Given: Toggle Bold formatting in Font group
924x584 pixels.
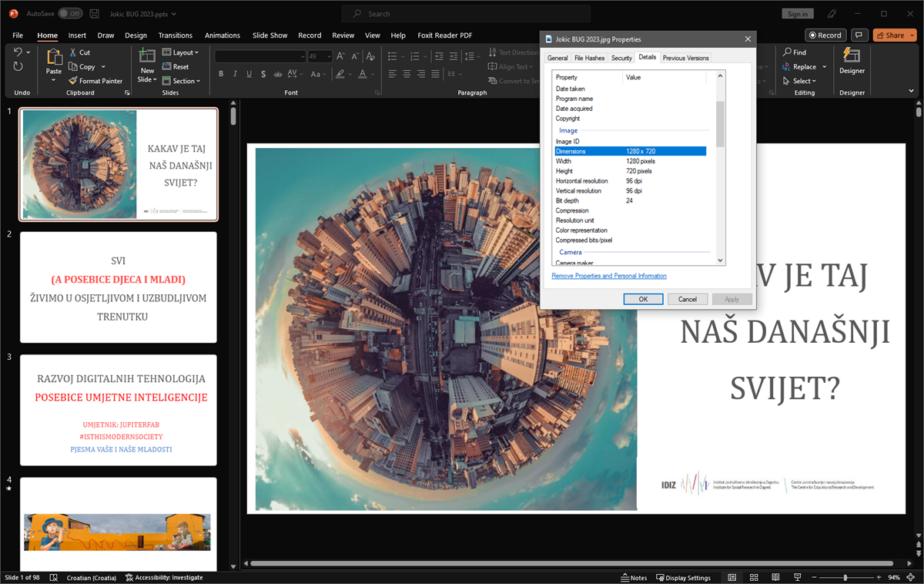Looking at the screenshot, I should (221, 74).
